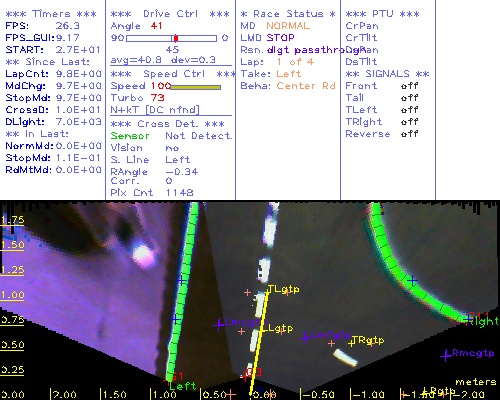Click the TLgtp marker on the map

(282, 289)
